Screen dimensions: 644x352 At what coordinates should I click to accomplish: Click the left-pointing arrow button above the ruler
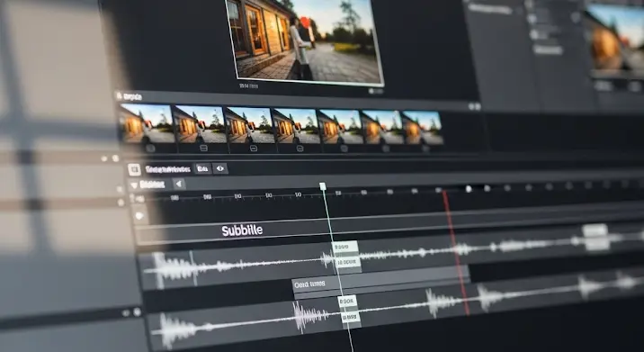[179, 185]
